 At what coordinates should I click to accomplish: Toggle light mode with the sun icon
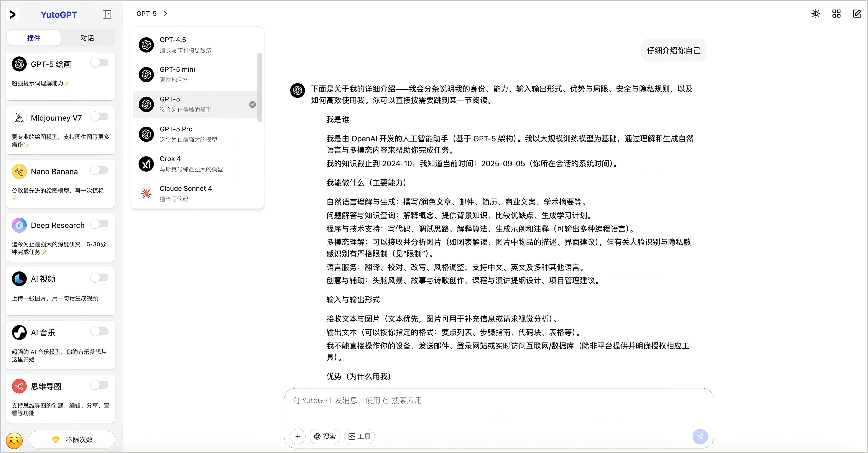[816, 14]
